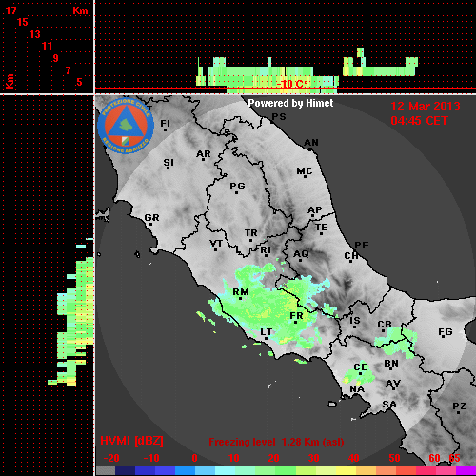Click the 13 km altitude label
This screenshot has height=476, width=476.
(35, 34)
